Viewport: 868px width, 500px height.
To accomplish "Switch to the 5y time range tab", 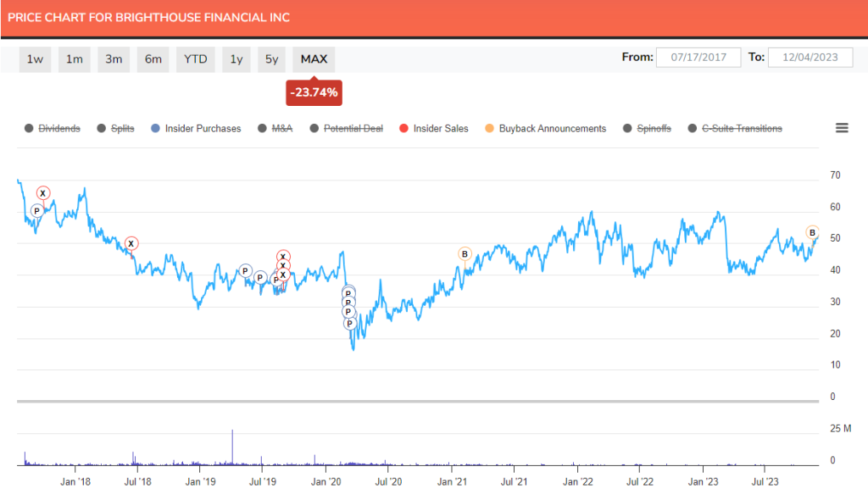I will point(271,58).
